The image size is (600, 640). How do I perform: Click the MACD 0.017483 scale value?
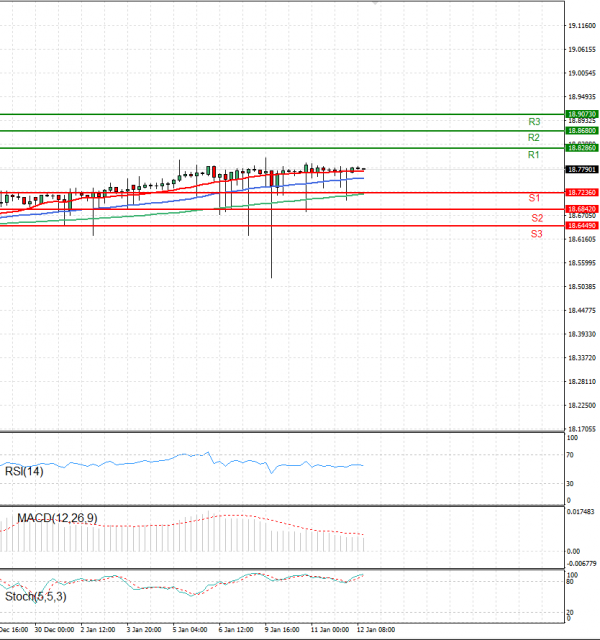pos(581,512)
